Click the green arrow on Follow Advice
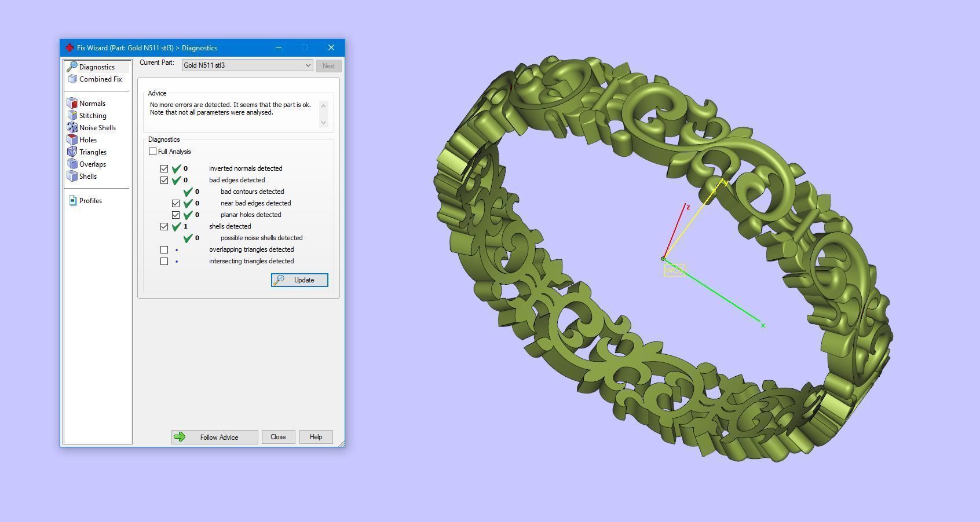The height and width of the screenshot is (522, 980). [x=180, y=437]
